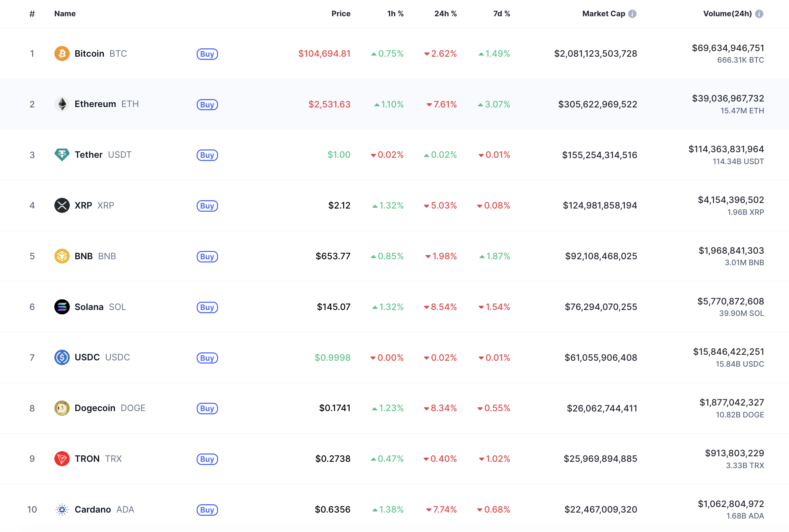Sort by 7d % column header
The width and height of the screenshot is (789, 532).
pyautogui.click(x=501, y=14)
